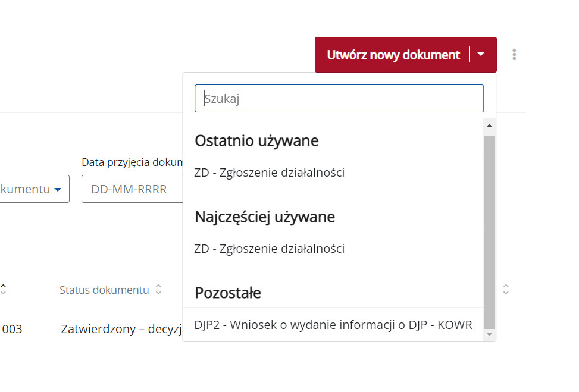Choose ZD - Zgłoszenie działalności under Najczęściej używane
Image resolution: width=579 pixels, height=392 pixels.
(x=270, y=249)
